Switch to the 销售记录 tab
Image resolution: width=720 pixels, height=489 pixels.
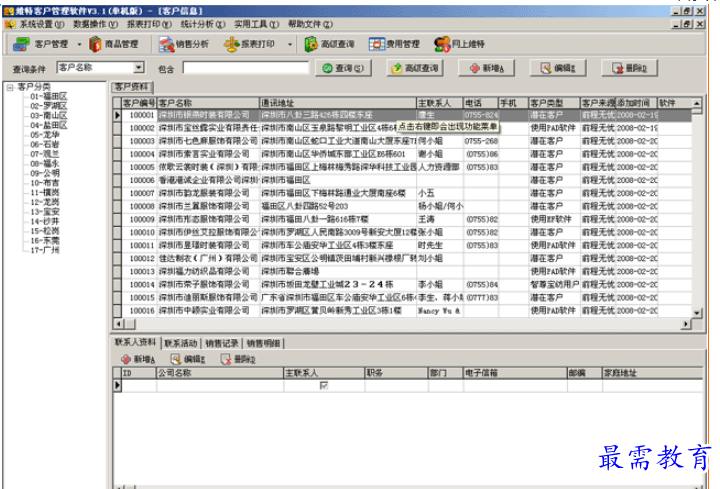[222, 343]
